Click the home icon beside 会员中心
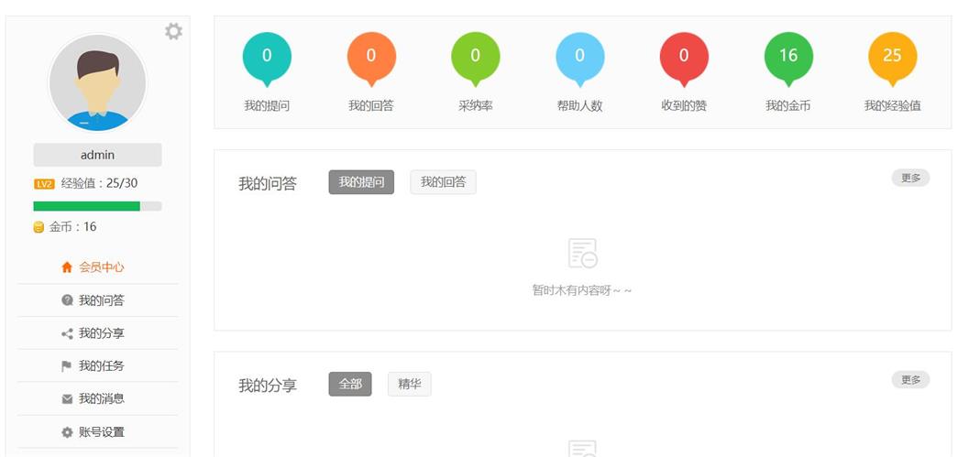The width and height of the screenshot is (980, 457). 67,267
